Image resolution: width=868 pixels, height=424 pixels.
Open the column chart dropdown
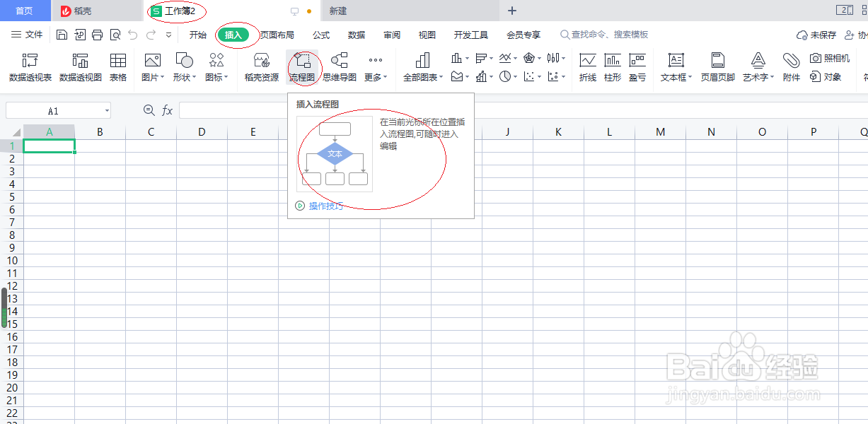click(461, 58)
